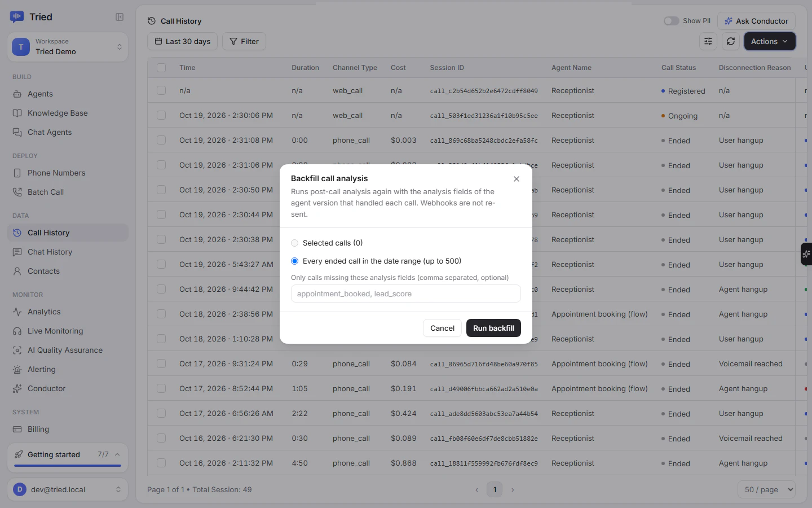Go to Chat Agents in sidebar

pyautogui.click(x=68, y=132)
